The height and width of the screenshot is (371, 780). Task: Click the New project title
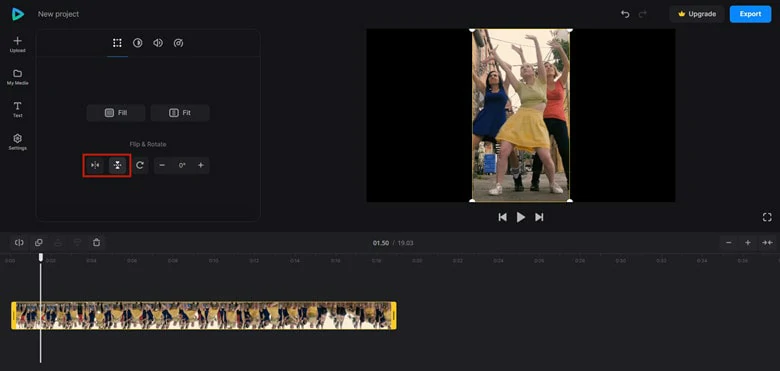(x=59, y=14)
